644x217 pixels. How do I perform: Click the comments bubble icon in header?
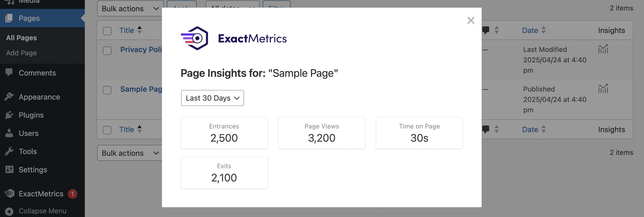485,30
